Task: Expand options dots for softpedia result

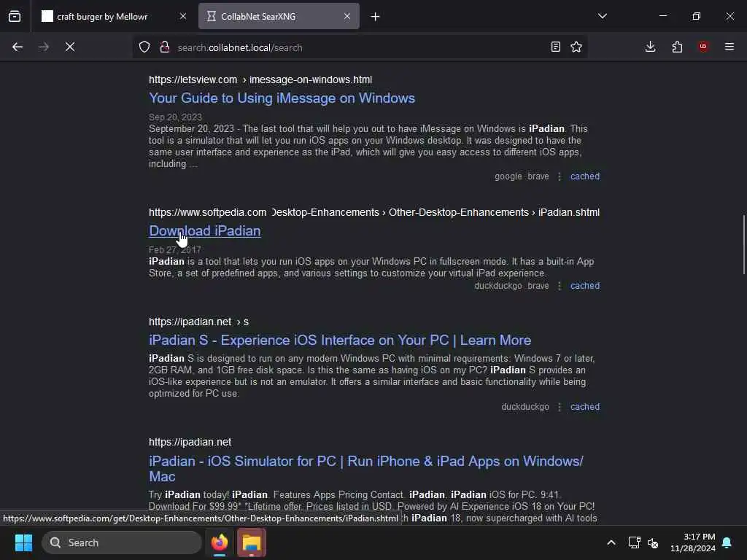Action: pos(560,286)
